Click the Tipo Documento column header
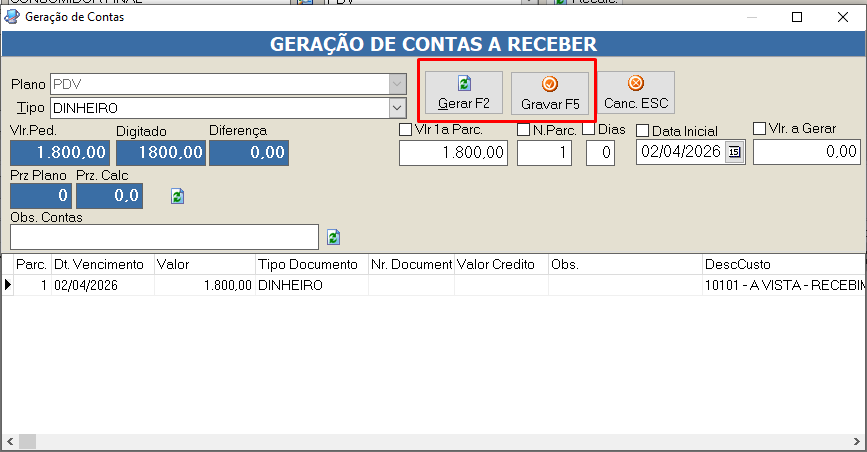Viewport: 867px width, 452px height. [308, 264]
